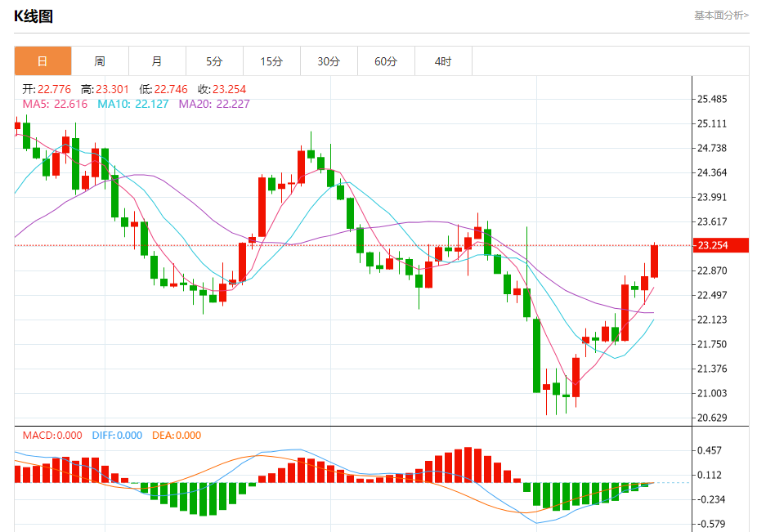Click the MA5 indicator label

tap(55, 104)
